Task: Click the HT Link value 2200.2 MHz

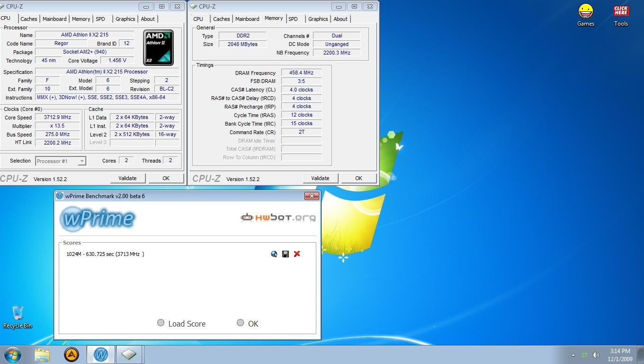Action: tap(58, 143)
